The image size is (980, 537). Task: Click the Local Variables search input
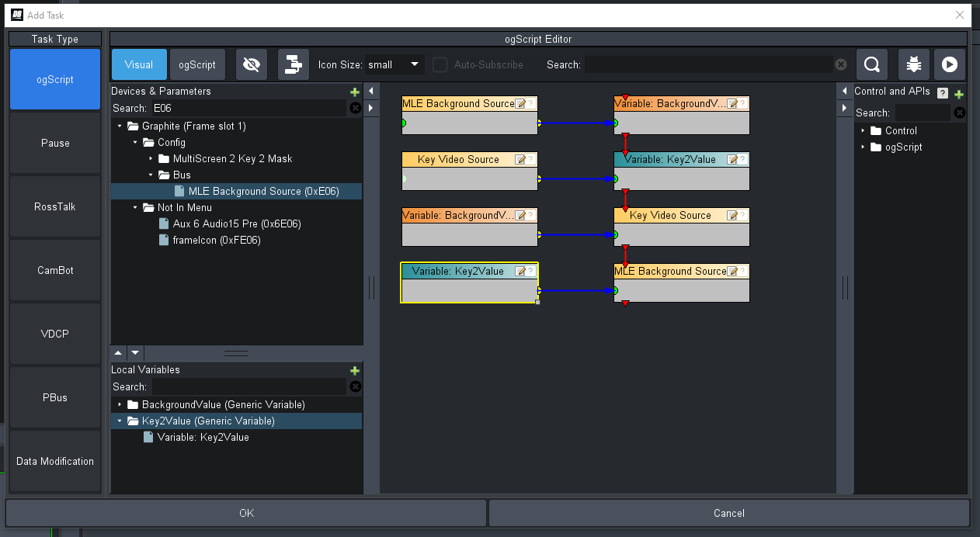point(248,386)
